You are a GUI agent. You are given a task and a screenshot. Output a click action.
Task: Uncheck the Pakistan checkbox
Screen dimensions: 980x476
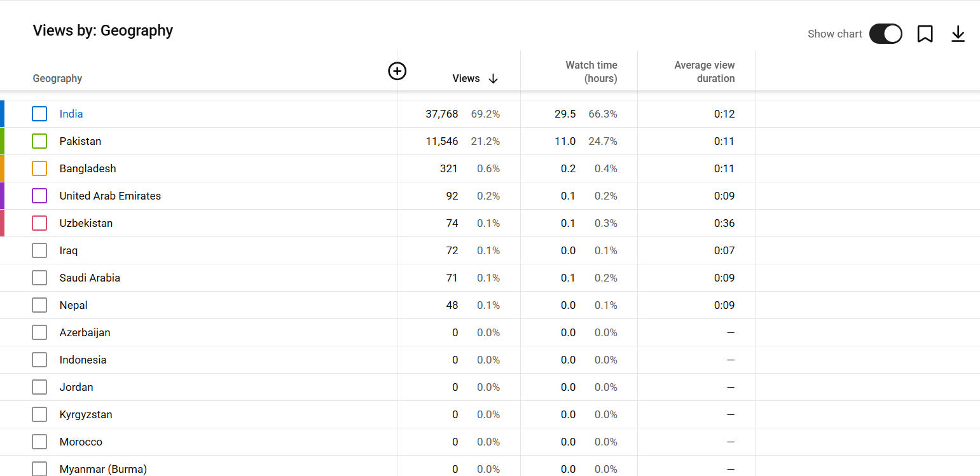coord(39,141)
